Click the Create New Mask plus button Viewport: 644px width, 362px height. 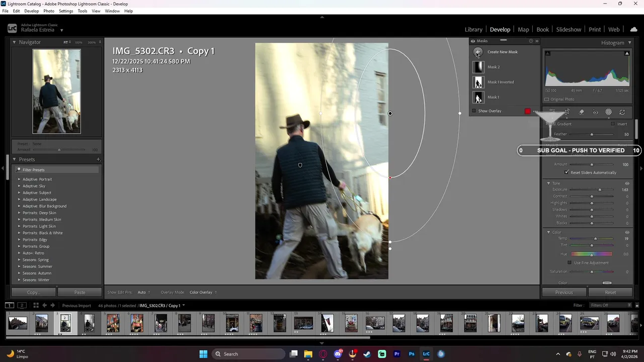coord(478,52)
